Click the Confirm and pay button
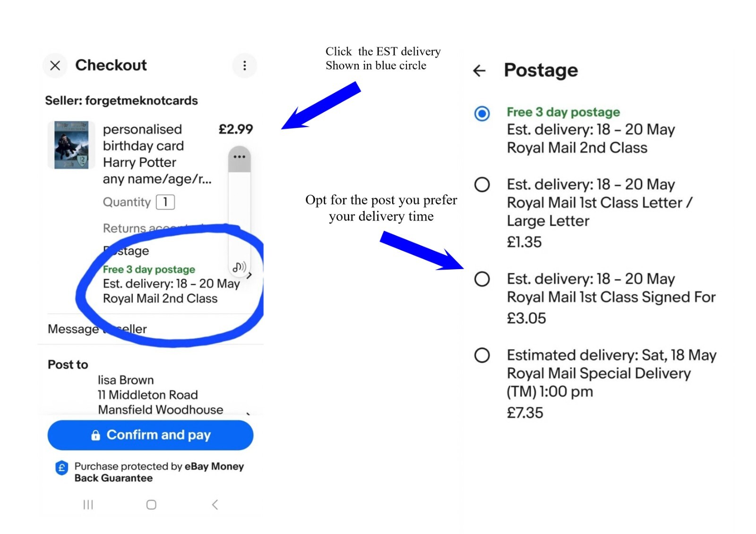Image resolution: width=756 pixels, height=534 pixels. pos(150,435)
